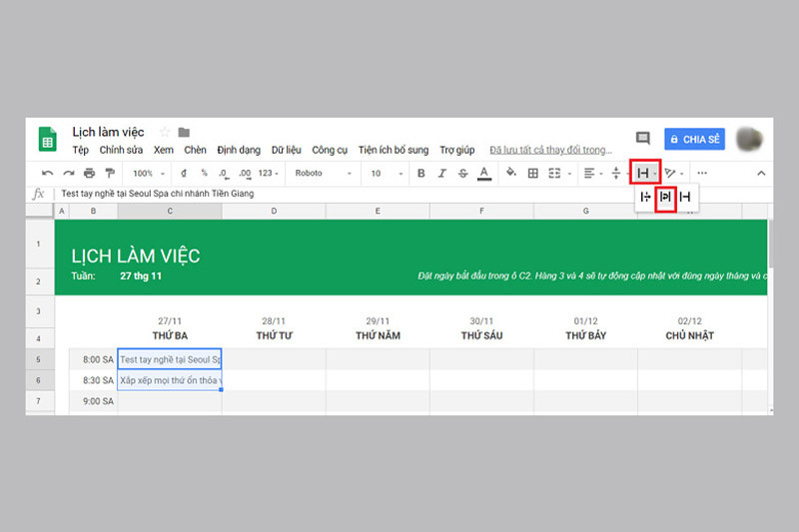Open the Roboto font dropdown
The image size is (799, 532).
tap(323, 173)
